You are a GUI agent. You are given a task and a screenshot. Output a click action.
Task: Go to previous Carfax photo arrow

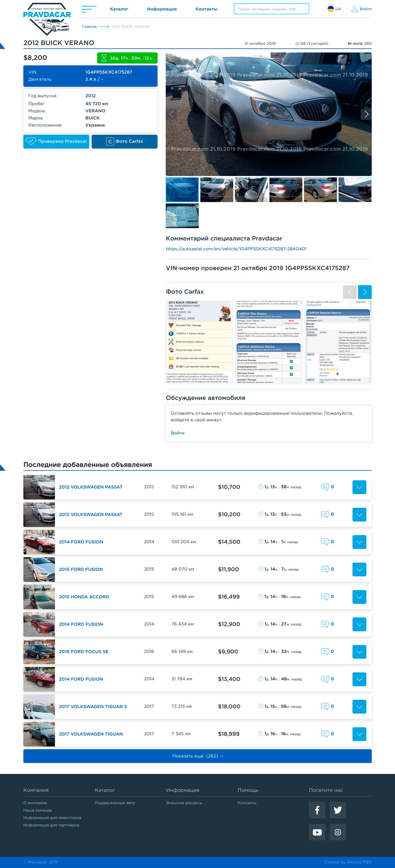tap(350, 292)
